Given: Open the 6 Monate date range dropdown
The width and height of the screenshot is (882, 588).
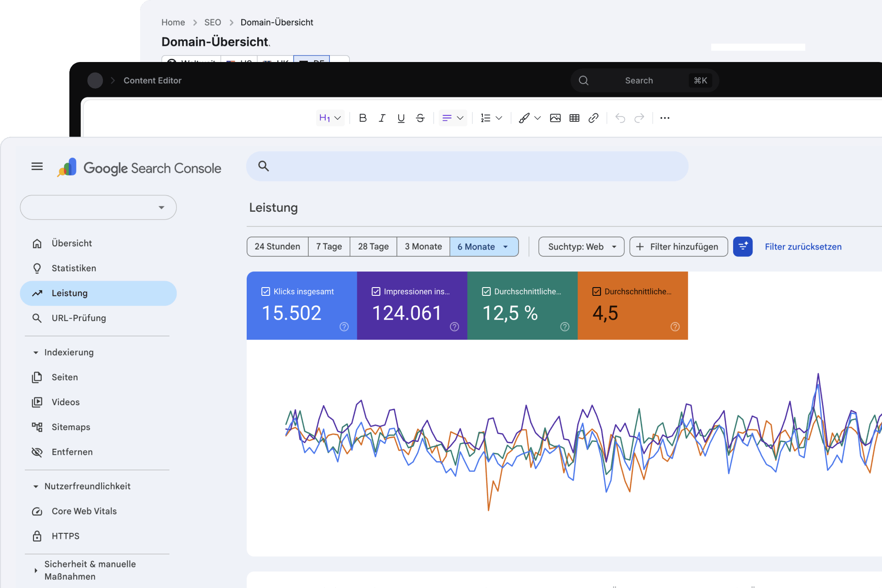Looking at the screenshot, I should (484, 247).
